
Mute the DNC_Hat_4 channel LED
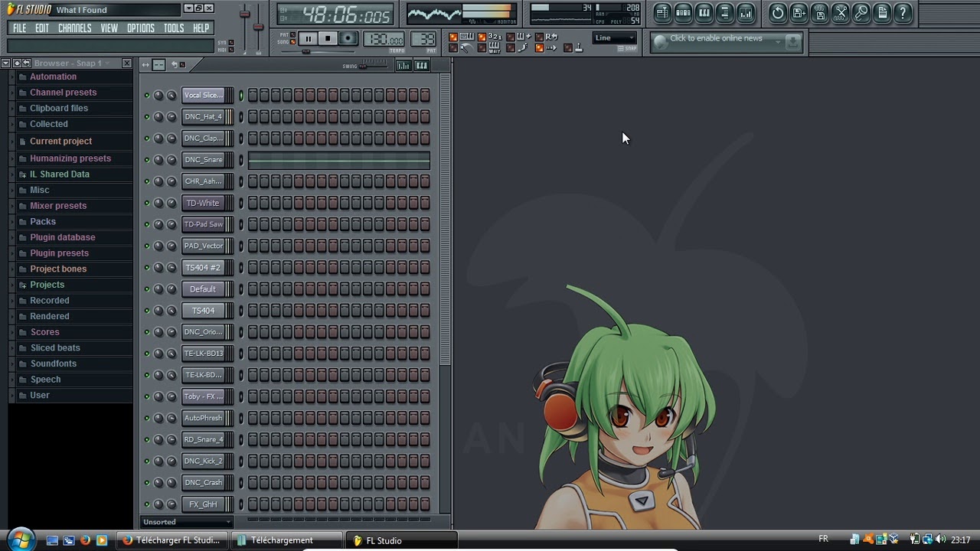click(146, 117)
